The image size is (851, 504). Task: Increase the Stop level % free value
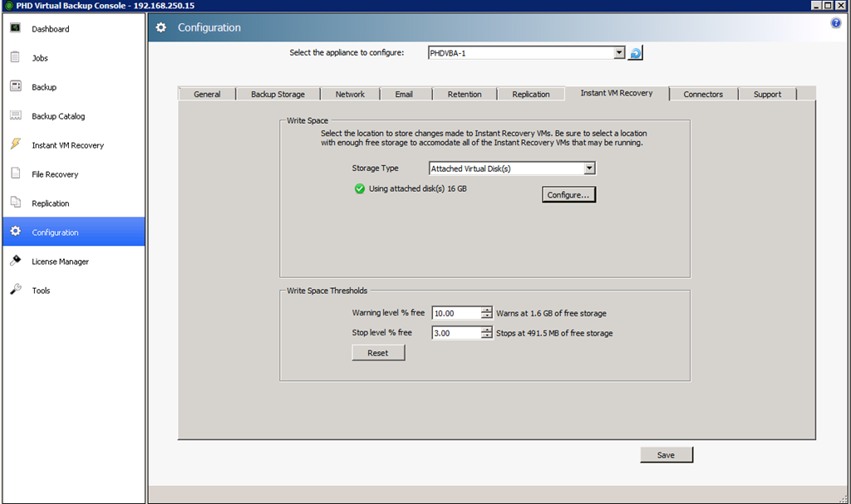click(487, 330)
